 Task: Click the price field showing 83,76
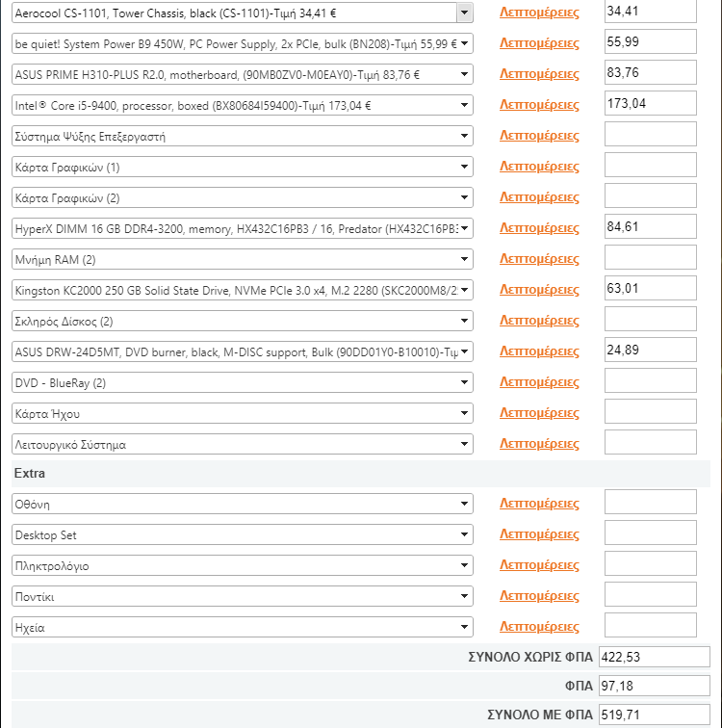click(x=651, y=72)
